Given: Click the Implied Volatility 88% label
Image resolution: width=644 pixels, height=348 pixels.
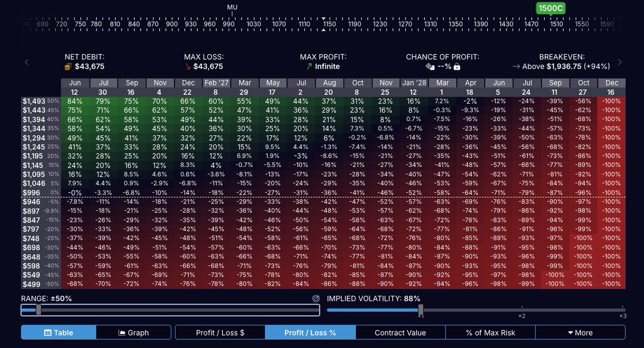Looking at the screenshot, I should [374, 299].
